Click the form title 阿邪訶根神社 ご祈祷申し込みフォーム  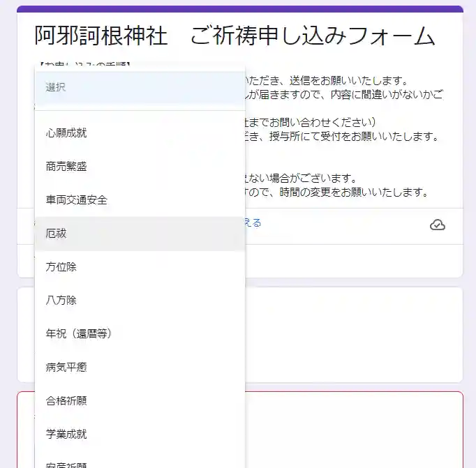tap(235, 36)
